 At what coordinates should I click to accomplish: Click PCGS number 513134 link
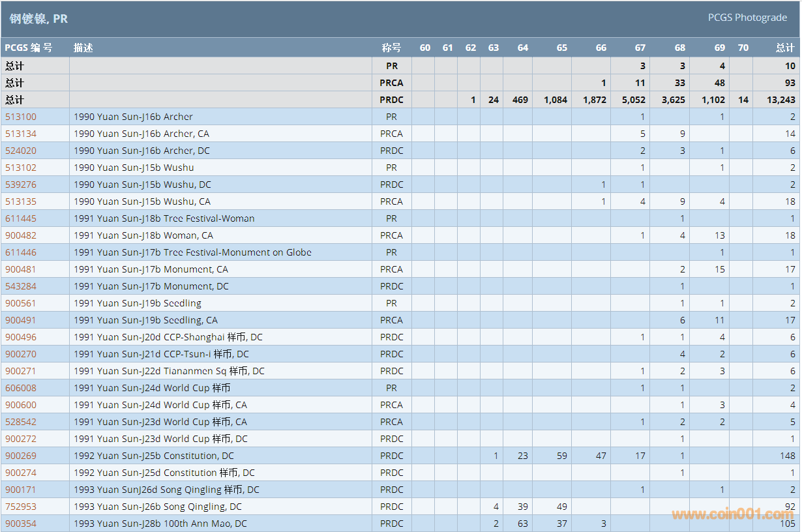[21, 134]
